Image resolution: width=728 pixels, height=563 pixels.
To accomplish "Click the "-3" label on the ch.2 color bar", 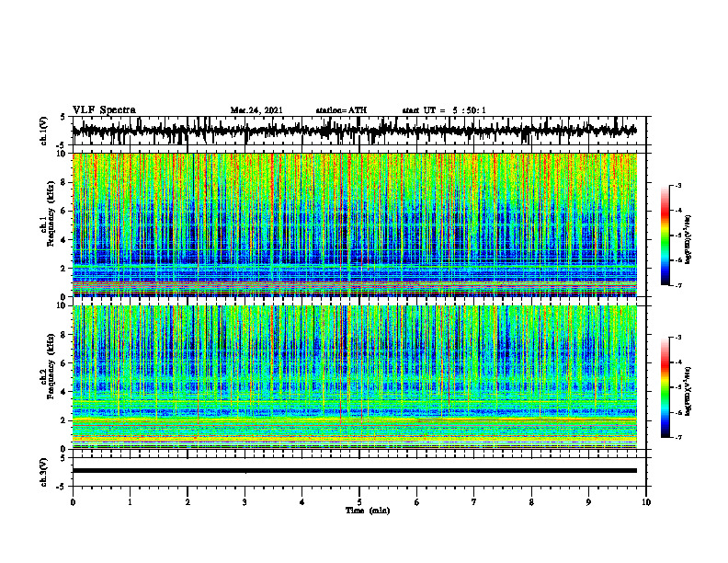I will (678, 338).
